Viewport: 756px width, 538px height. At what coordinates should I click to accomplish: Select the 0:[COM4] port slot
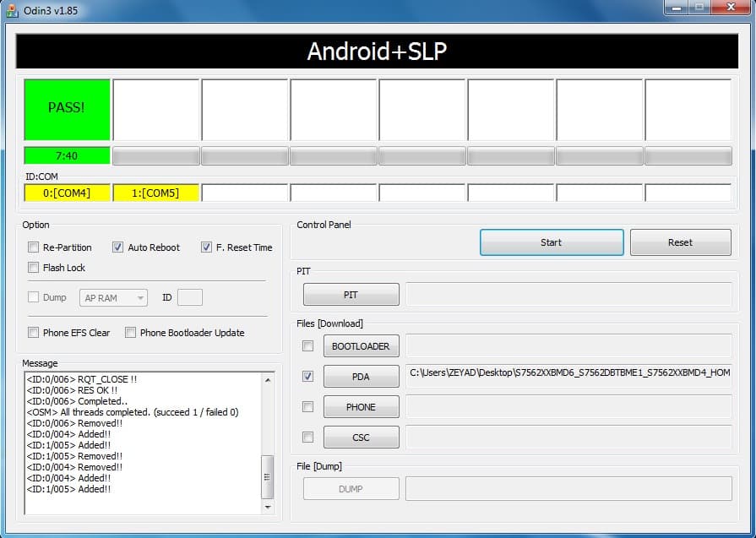click(67, 193)
